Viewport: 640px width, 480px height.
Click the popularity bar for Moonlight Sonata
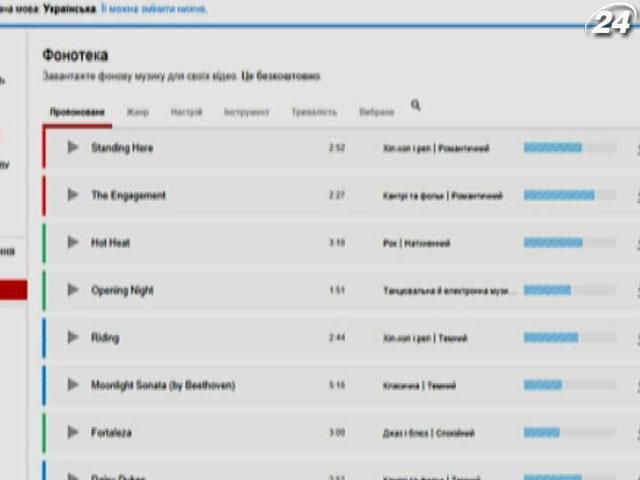coord(570,385)
